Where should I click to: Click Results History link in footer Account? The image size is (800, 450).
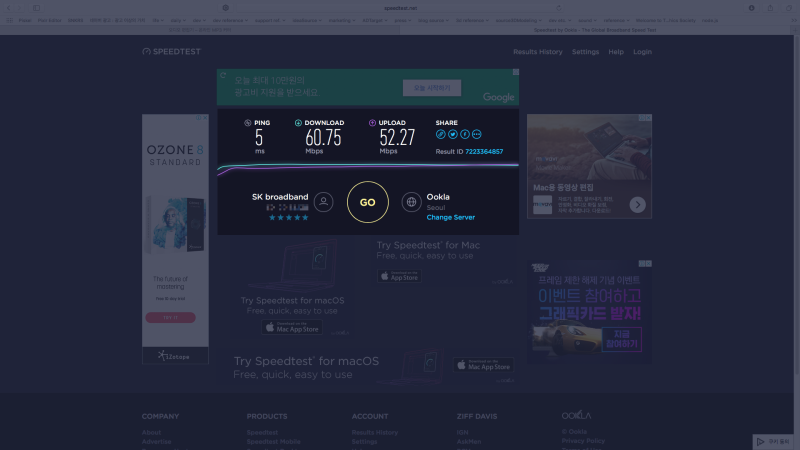(374, 432)
